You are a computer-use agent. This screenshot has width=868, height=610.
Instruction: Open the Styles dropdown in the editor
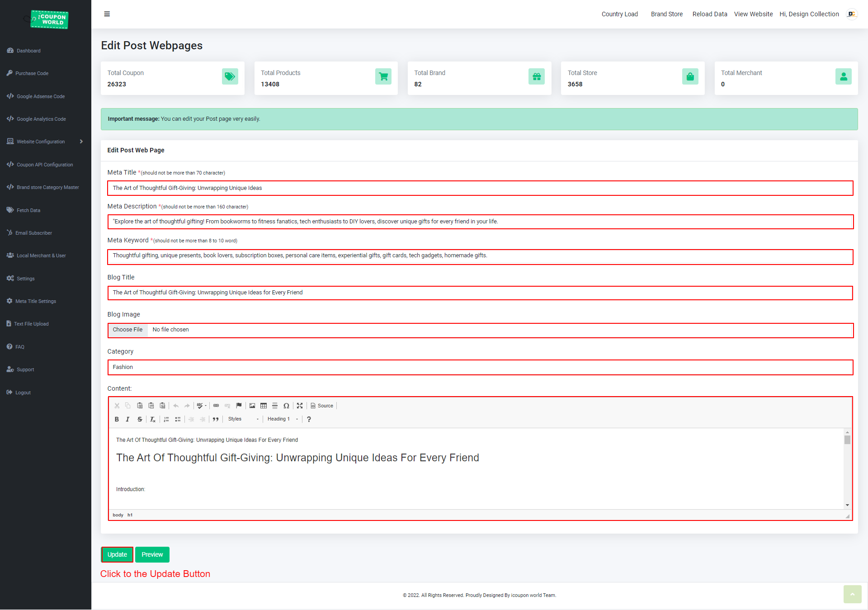(x=243, y=419)
